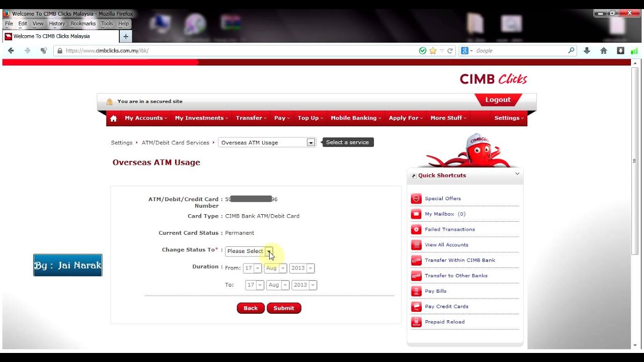Open the From day dropdown
The width and height of the screenshot is (644, 362).
(253, 268)
